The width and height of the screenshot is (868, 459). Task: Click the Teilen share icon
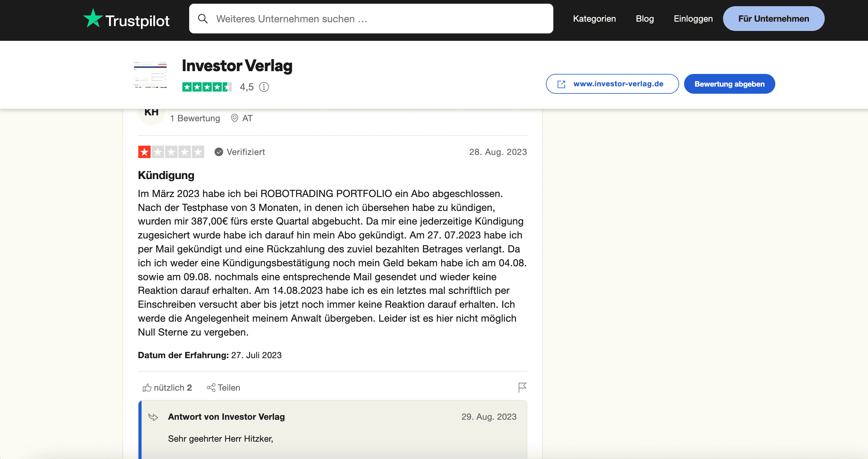point(211,388)
